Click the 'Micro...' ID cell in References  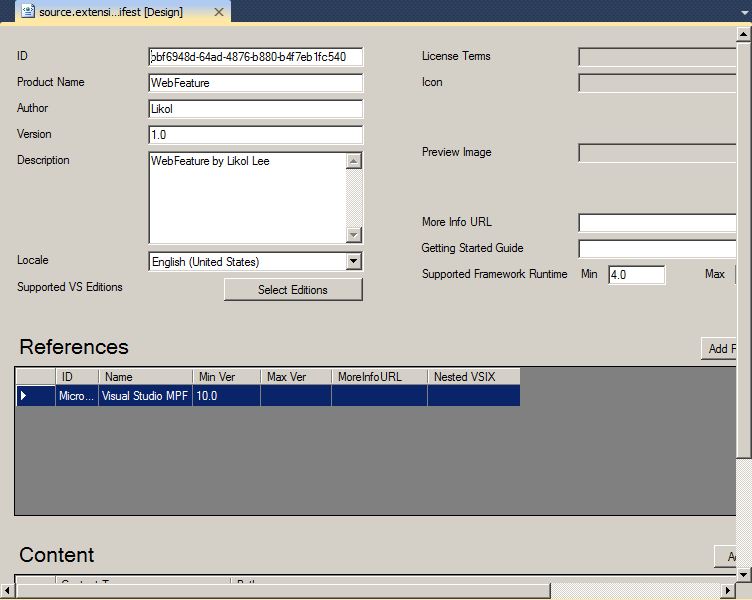point(77,396)
